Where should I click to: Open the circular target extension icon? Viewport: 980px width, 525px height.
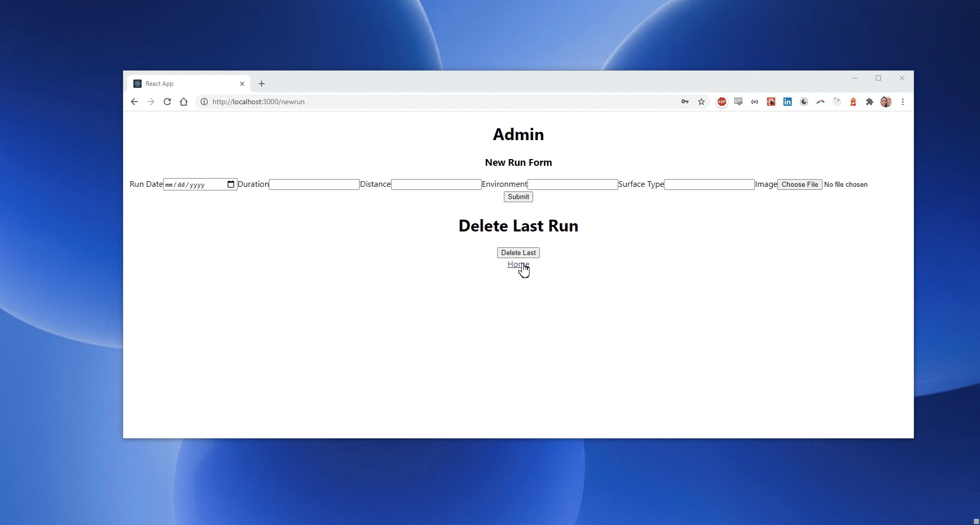837,102
